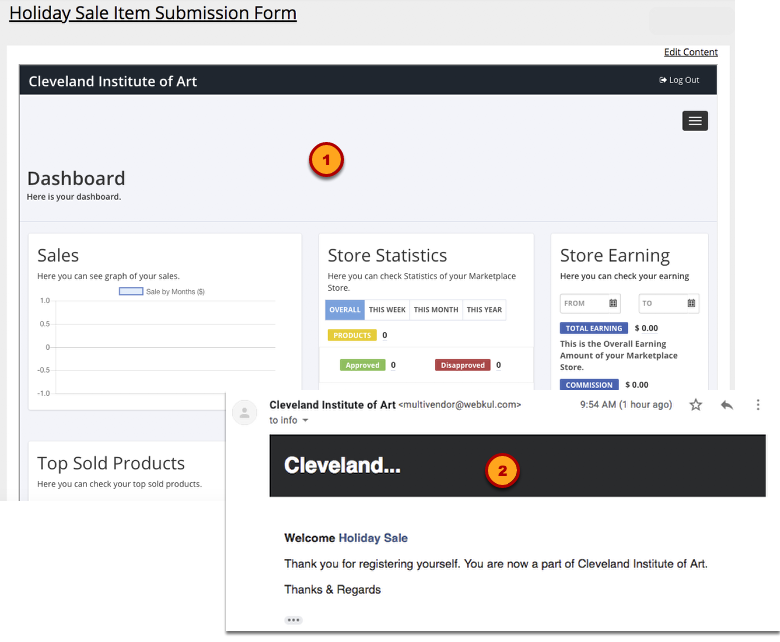Toggle Sale by Months legend swatch

(131, 291)
